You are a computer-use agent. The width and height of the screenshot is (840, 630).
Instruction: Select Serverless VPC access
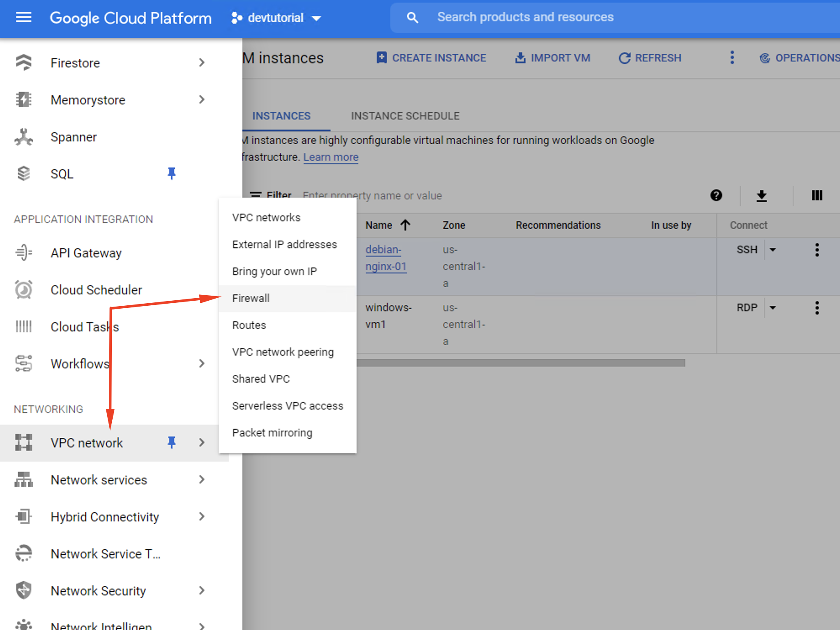click(288, 406)
